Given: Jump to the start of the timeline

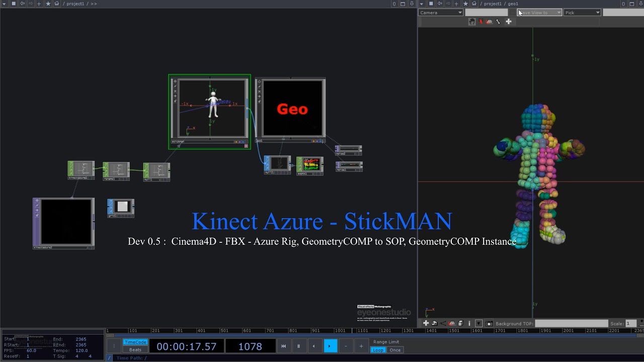Looking at the screenshot, I should click(283, 346).
